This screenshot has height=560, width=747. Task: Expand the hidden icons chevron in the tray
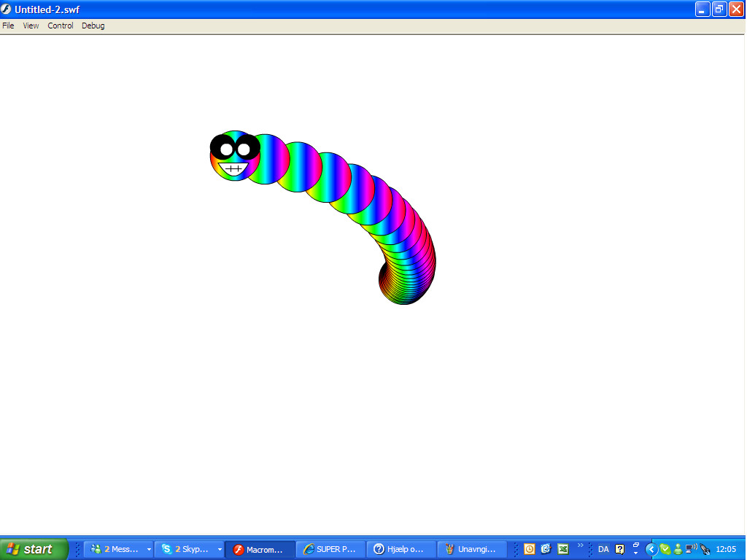pos(579,545)
